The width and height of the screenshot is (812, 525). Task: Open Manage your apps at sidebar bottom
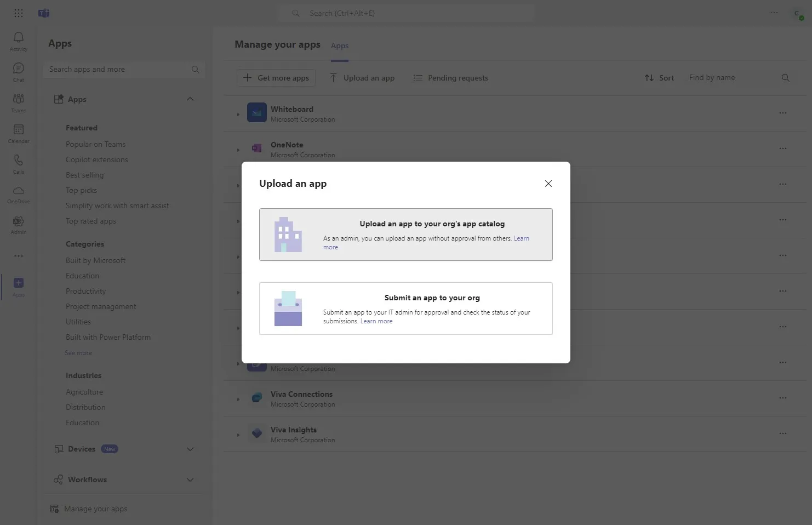[x=89, y=509]
